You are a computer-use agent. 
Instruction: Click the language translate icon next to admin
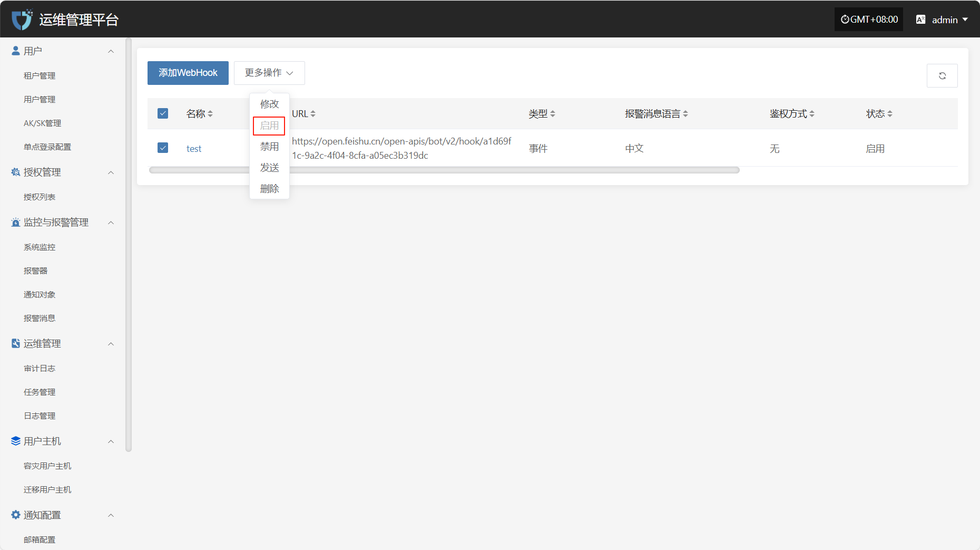[x=920, y=20]
